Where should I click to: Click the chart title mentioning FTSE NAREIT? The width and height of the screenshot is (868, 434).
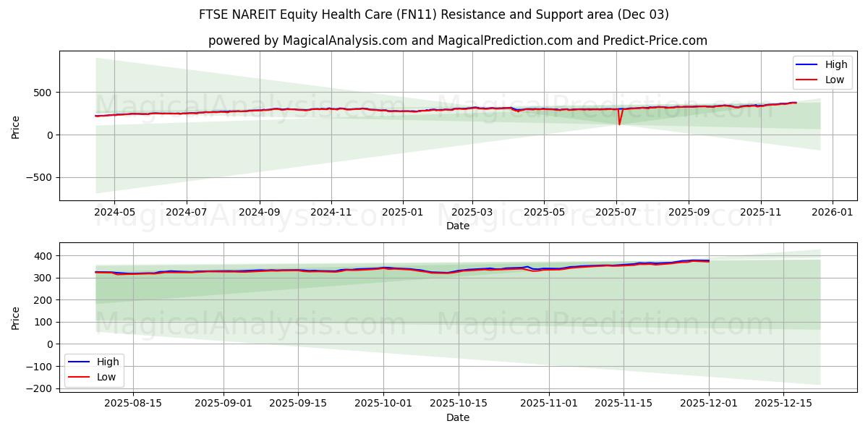click(434, 14)
